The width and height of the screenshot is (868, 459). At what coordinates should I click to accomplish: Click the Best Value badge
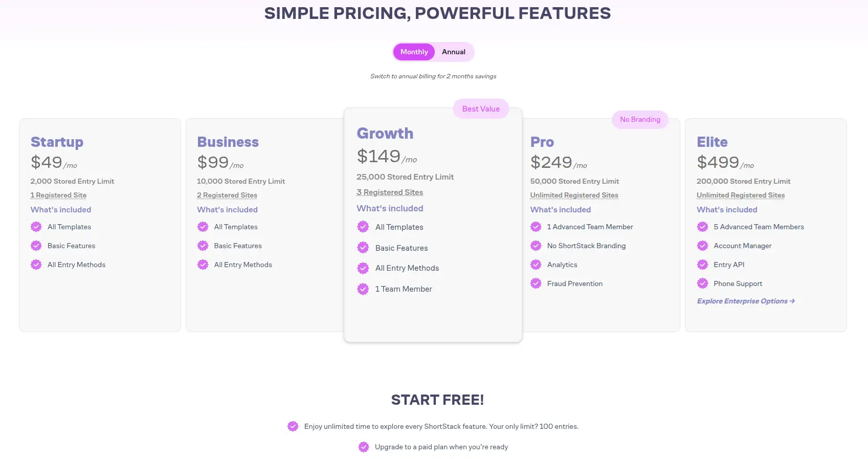click(480, 108)
